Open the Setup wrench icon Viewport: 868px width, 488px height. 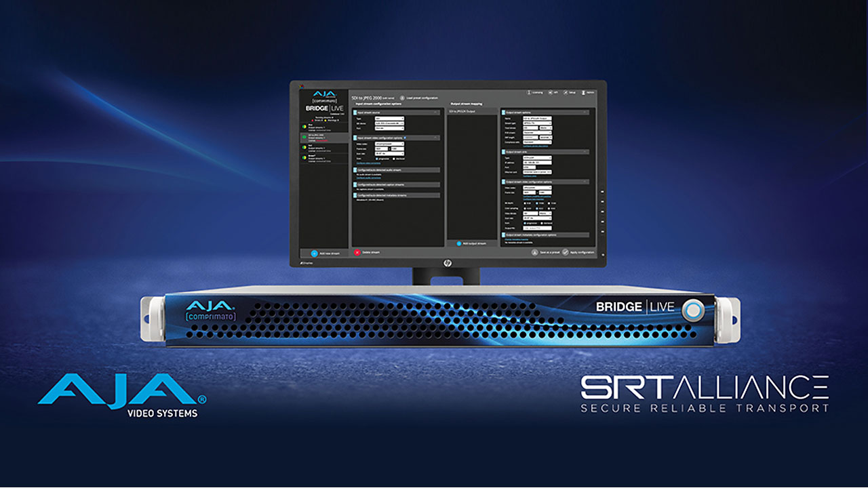pyautogui.click(x=566, y=93)
